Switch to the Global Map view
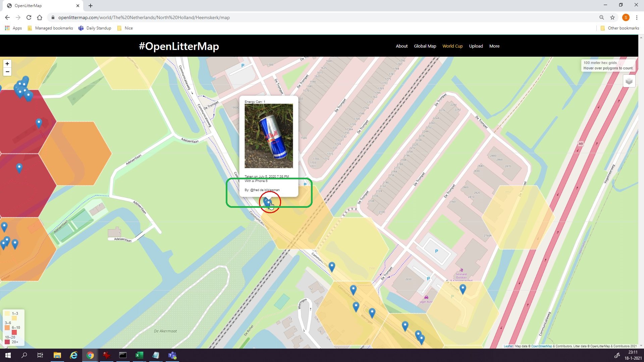644x362 pixels. [x=425, y=46]
